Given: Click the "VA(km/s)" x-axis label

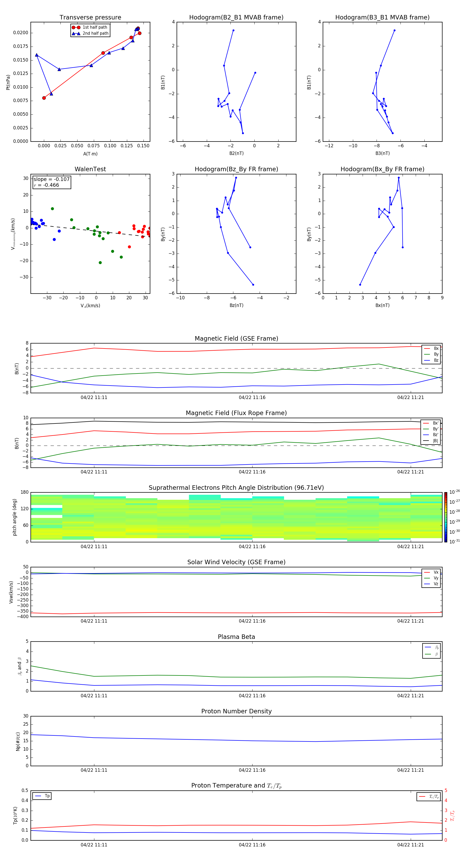Looking at the screenshot, I should point(90,306).
